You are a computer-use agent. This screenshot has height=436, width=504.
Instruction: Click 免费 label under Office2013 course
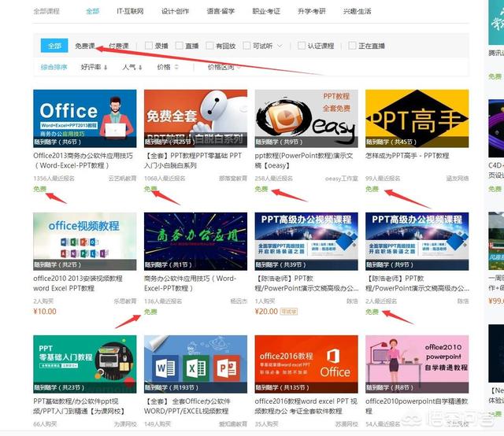click(40, 189)
